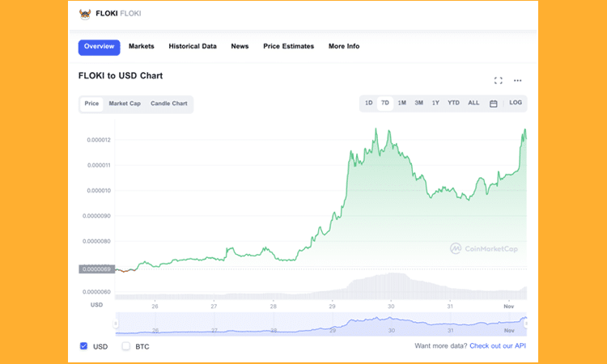Switch to the Overview tab

pyautogui.click(x=99, y=47)
